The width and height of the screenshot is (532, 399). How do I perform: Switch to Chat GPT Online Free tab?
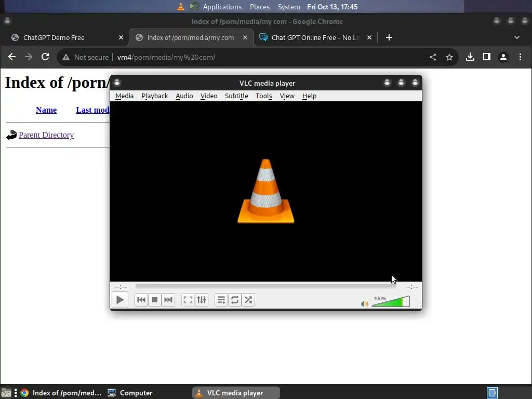[x=315, y=37]
